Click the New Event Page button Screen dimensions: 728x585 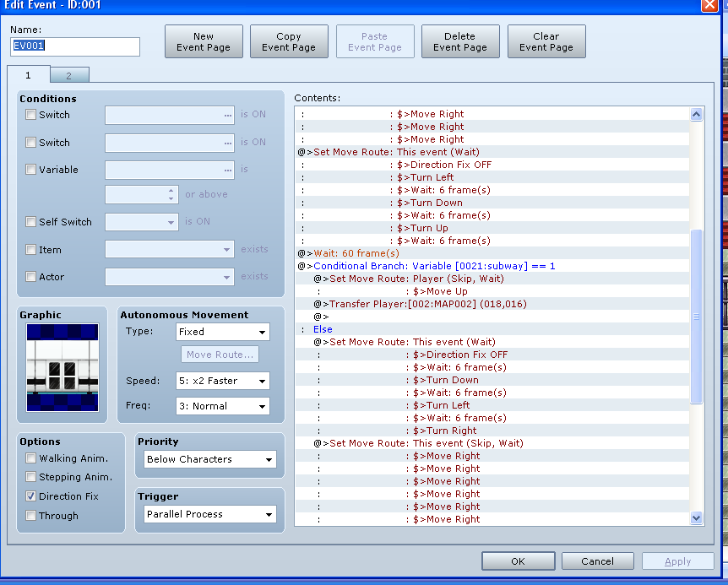click(x=204, y=42)
